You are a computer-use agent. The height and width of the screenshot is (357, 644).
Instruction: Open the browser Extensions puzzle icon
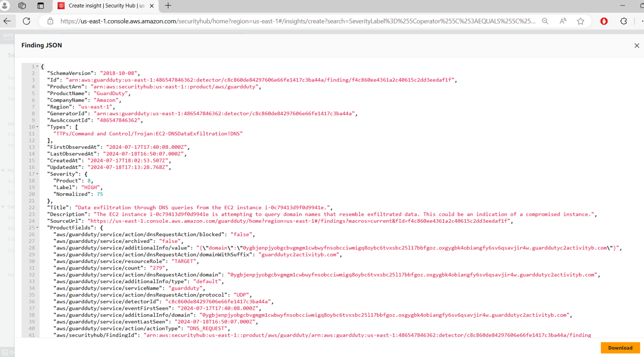click(x=624, y=21)
